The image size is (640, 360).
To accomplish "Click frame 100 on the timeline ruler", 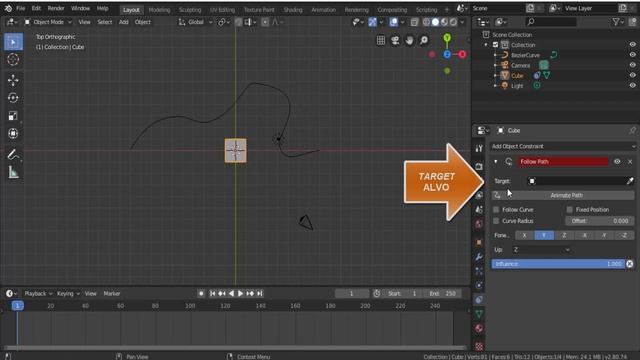I will [x=190, y=306].
